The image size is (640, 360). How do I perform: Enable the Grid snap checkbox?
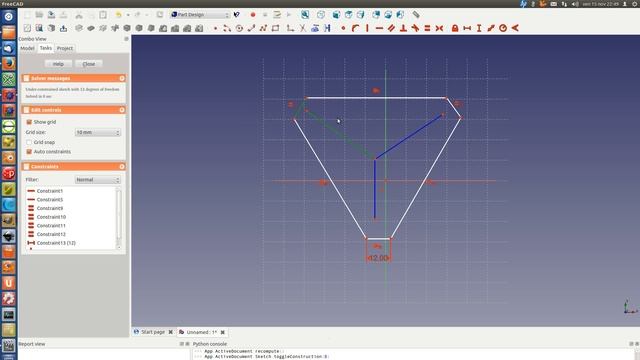pos(29,142)
